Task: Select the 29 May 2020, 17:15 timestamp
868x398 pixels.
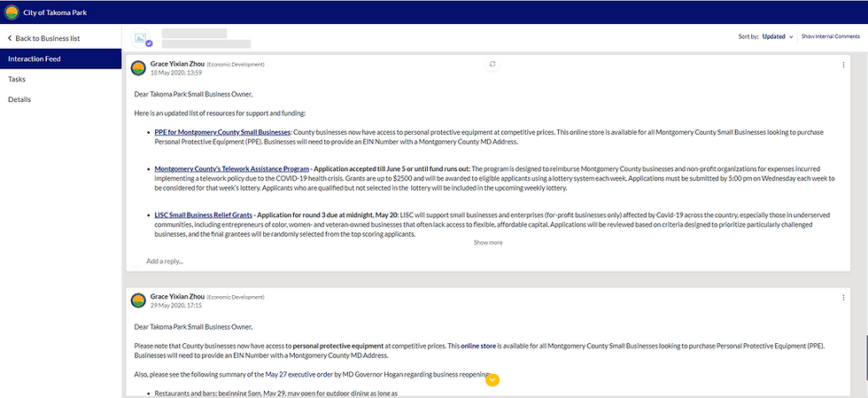Action: 176,306
